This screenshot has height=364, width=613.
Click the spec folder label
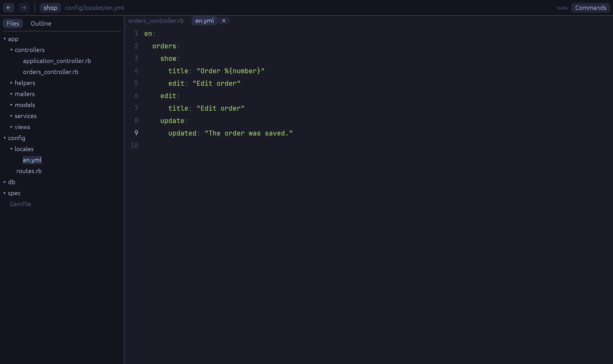14,193
